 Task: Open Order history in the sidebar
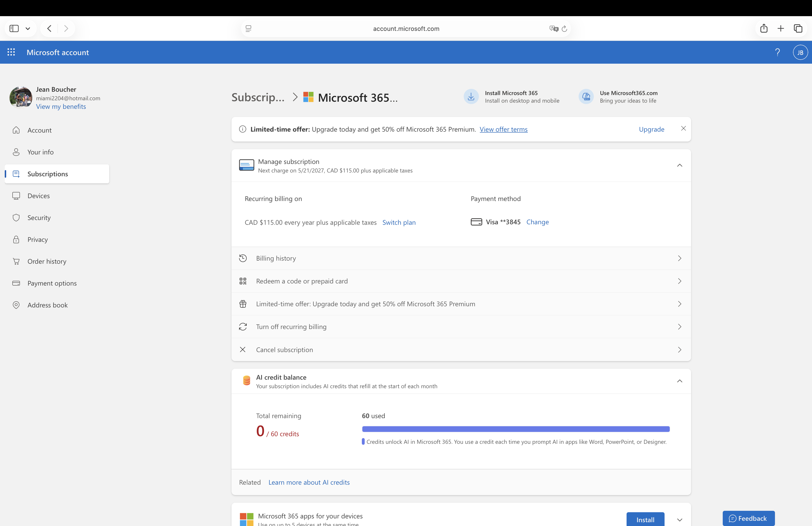coord(57,261)
